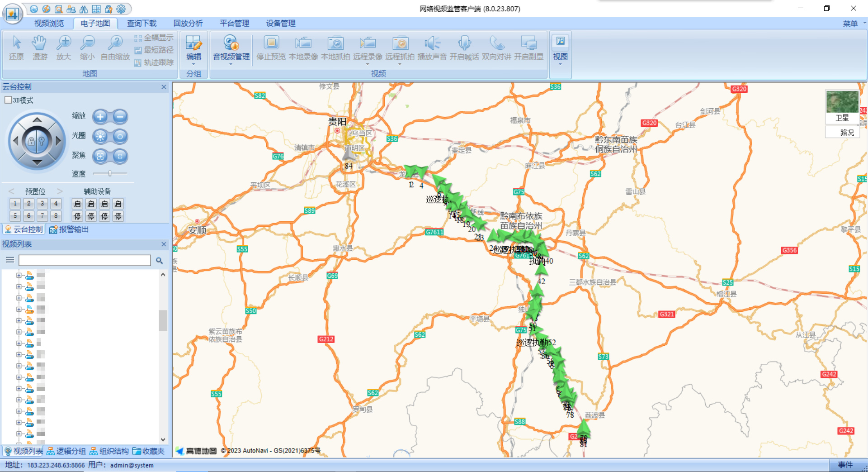Click the 自由缩放 free zoom tool

[x=115, y=48]
